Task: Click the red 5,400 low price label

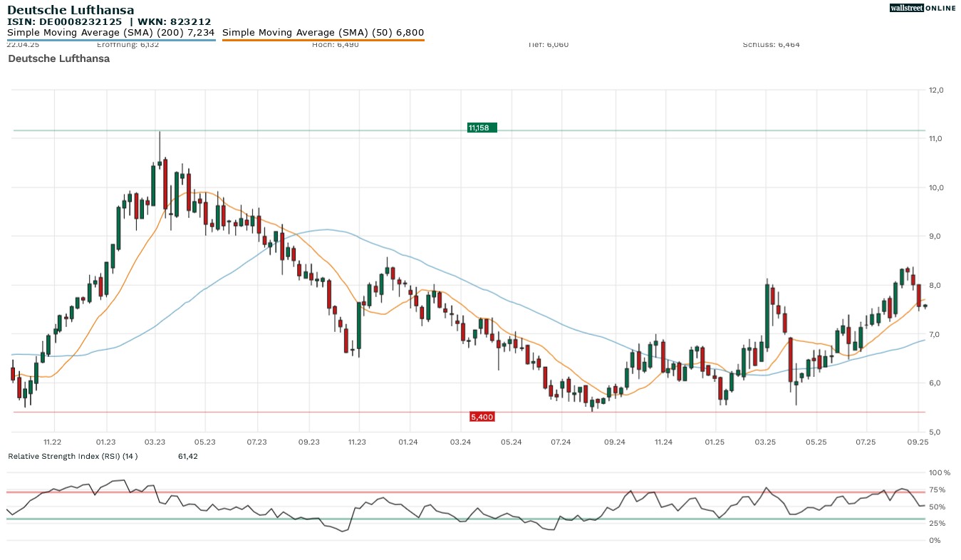Action: pyautogui.click(x=482, y=417)
